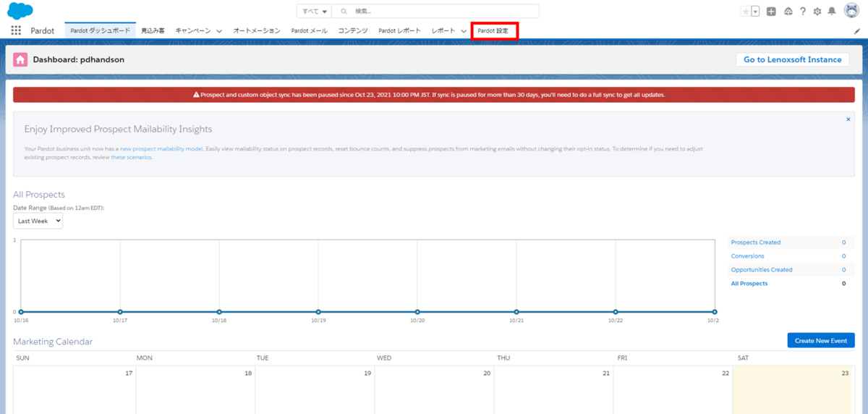Click the Pardot app name
This screenshot has height=414, width=868.
pos(43,30)
